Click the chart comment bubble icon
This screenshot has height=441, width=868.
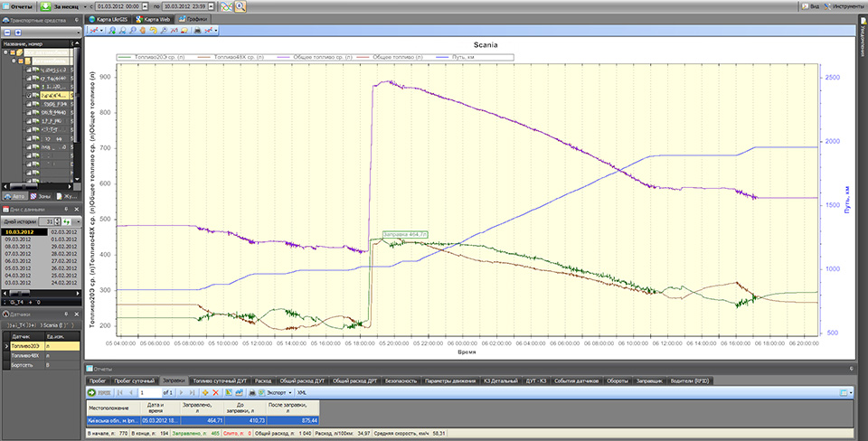coord(184,31)
